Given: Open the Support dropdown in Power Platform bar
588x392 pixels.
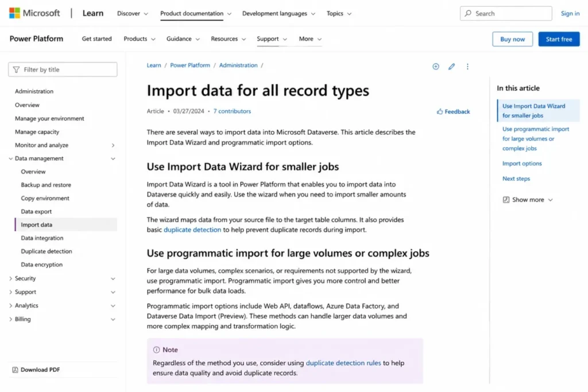Looking at the screenshot, I should (x=272, y=38).
